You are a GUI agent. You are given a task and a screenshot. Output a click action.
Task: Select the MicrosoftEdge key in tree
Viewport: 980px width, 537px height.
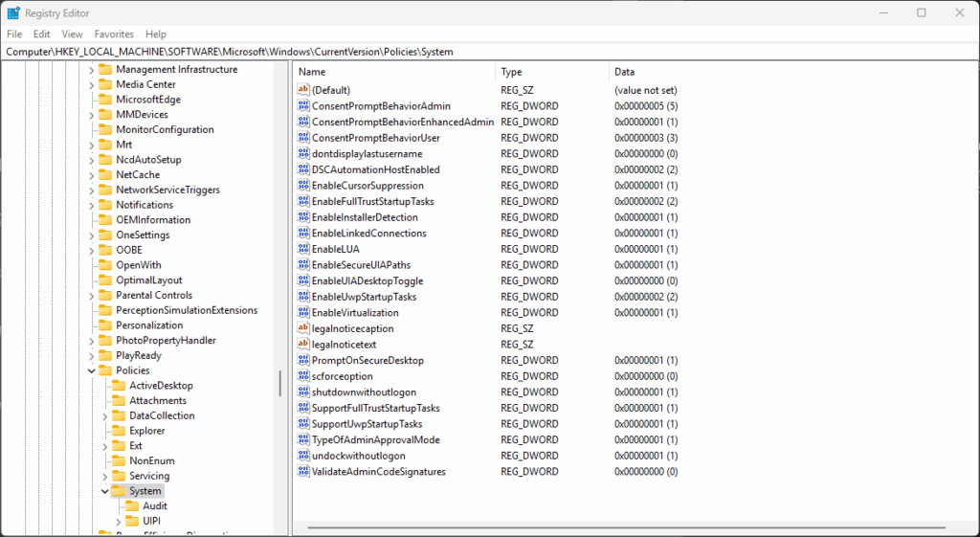[x=148, y=100]
